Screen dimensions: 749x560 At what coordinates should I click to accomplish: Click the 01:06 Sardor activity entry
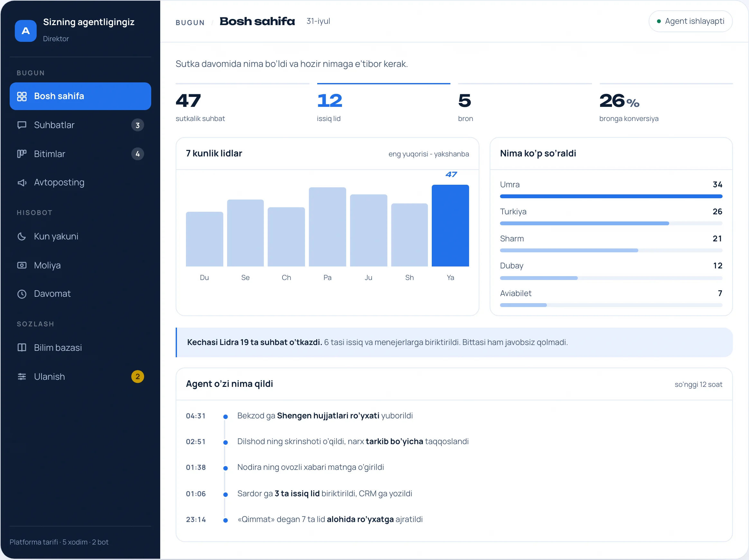pyautogui.click(x=454, y=494)
